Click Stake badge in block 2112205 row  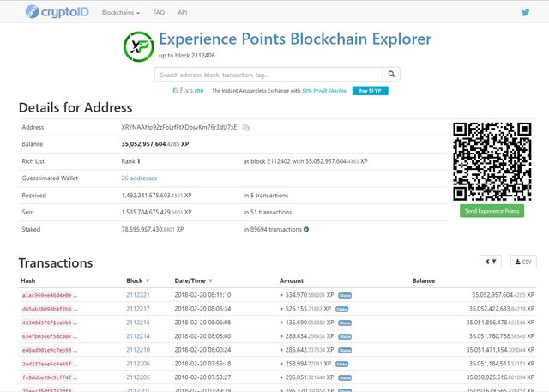point(345,377)
